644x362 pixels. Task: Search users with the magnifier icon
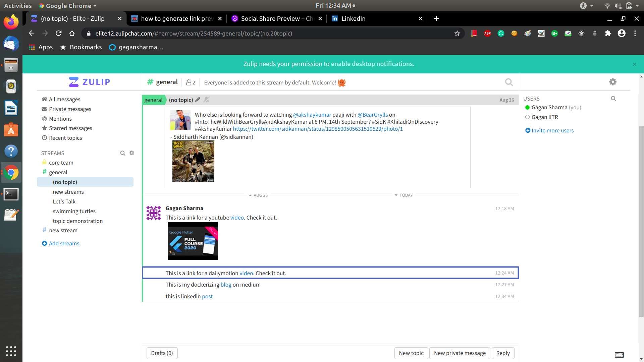[613, 99]
